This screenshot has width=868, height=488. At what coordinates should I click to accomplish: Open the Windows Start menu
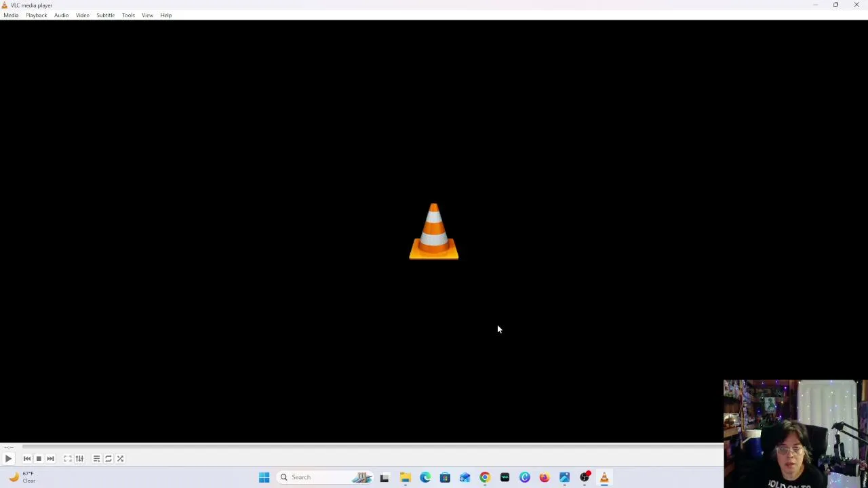pyautogui.click(x=264, y=477)
